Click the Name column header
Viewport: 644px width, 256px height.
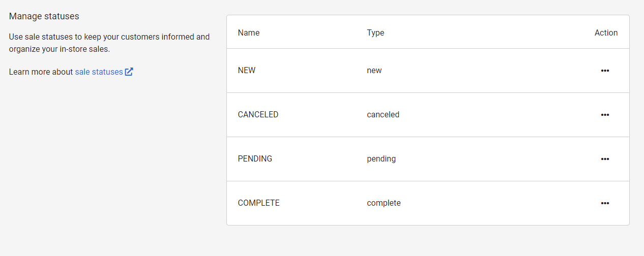click(249, 33)
